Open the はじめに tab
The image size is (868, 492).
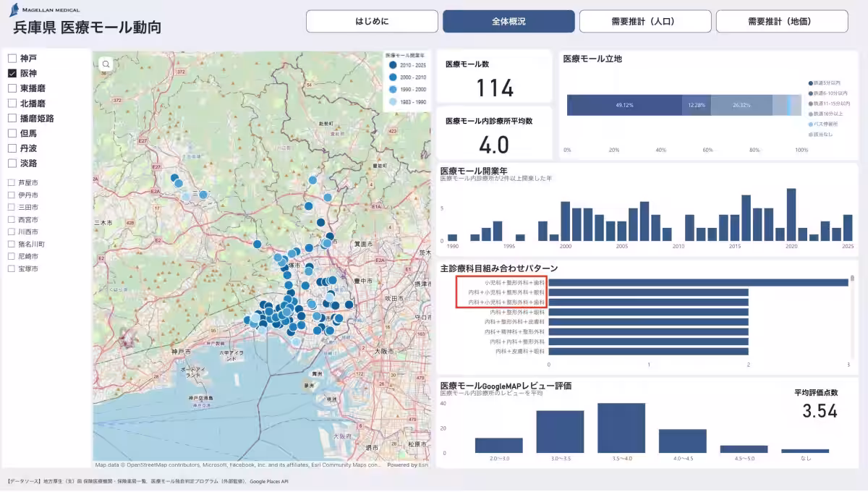372,22
